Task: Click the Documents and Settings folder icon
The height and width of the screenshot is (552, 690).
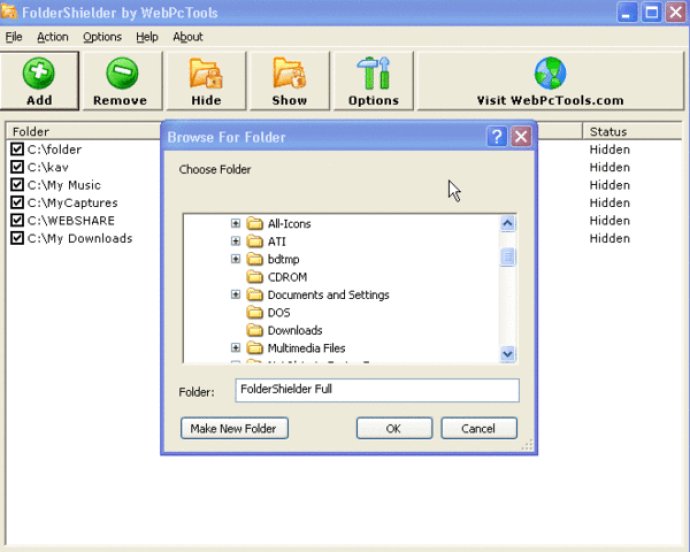Action: pos(254,294)
